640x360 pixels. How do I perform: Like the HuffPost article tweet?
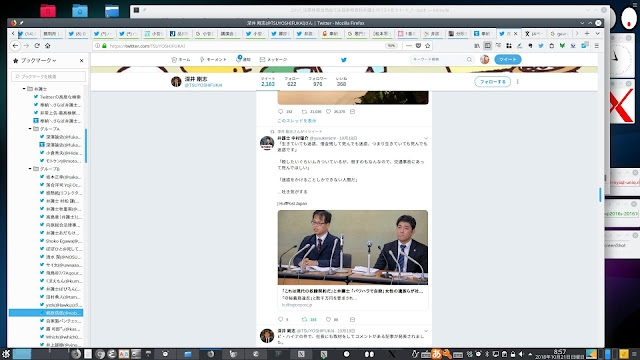point(328,320)
